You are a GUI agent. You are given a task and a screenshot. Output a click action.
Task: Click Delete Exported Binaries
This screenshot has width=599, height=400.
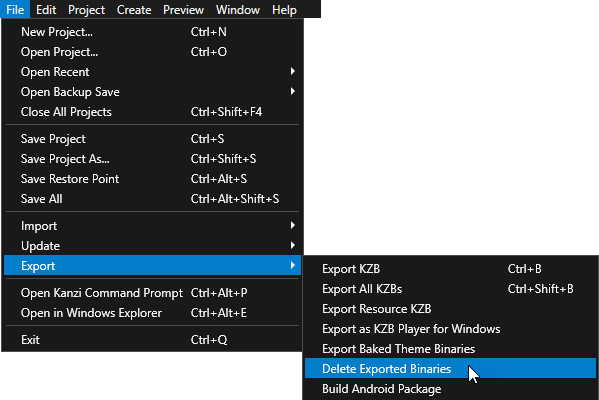[450, 368]
